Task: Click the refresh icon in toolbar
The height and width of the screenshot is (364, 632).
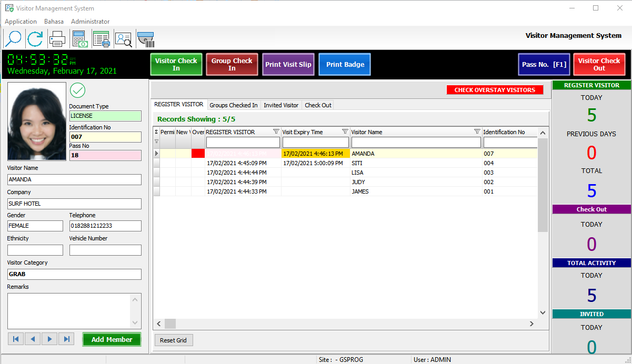Action: coord(35,39)
